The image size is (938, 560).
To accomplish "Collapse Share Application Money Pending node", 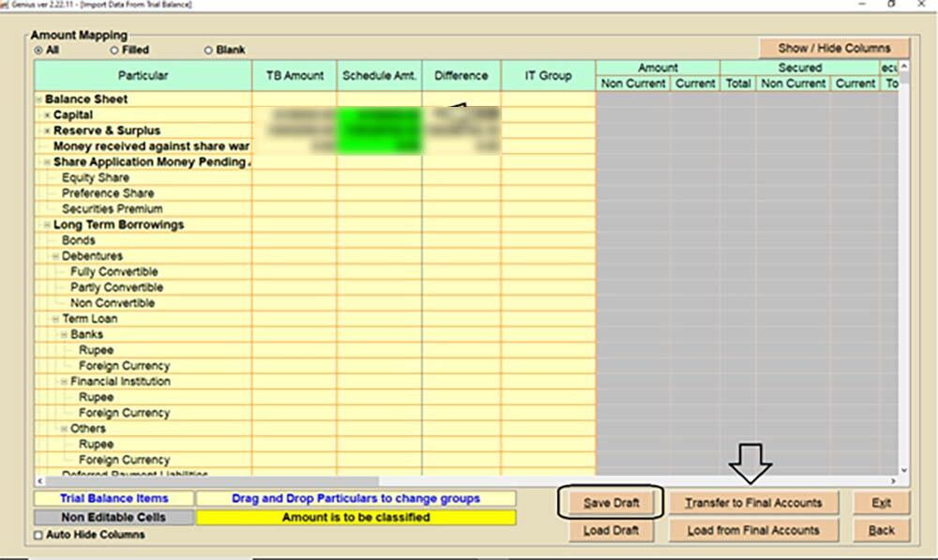I will point(47,162).
